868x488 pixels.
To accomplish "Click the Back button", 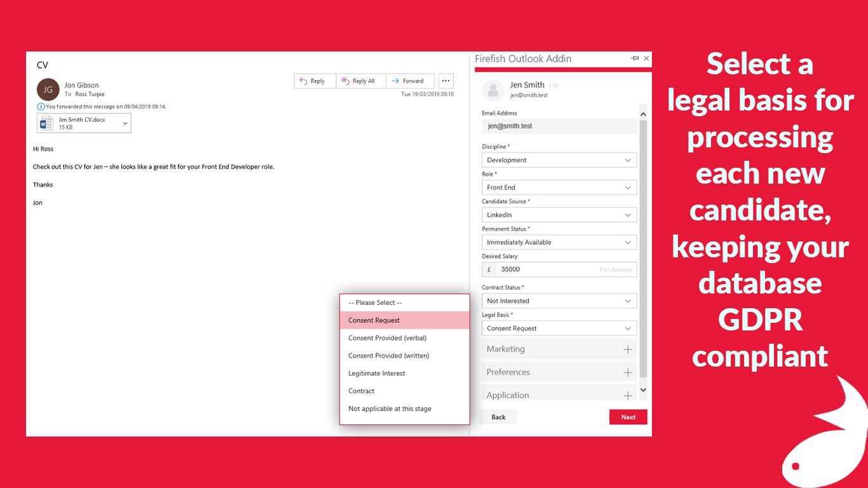I will 499,417.
